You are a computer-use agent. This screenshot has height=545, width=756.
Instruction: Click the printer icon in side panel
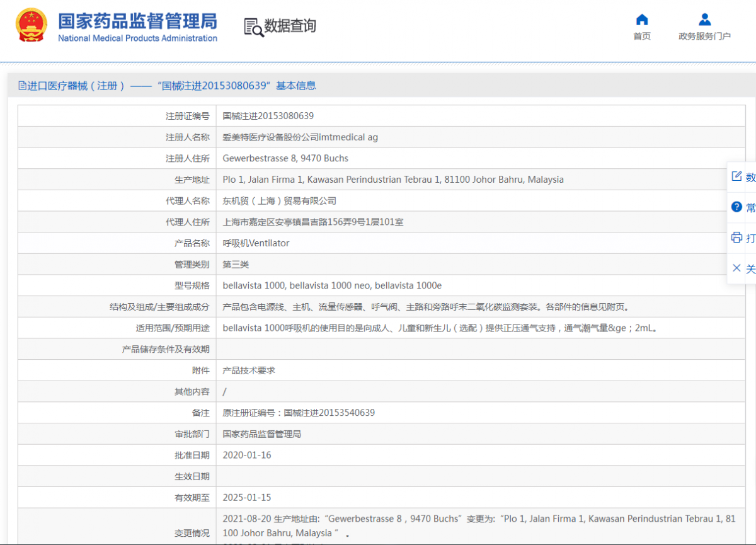(736, 238)
